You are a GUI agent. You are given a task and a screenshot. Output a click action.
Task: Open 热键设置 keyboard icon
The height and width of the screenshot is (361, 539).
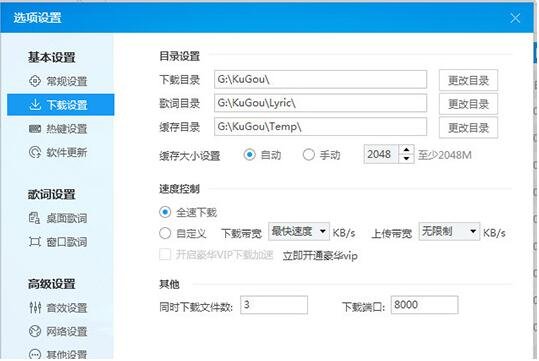[x=35, y=129]
